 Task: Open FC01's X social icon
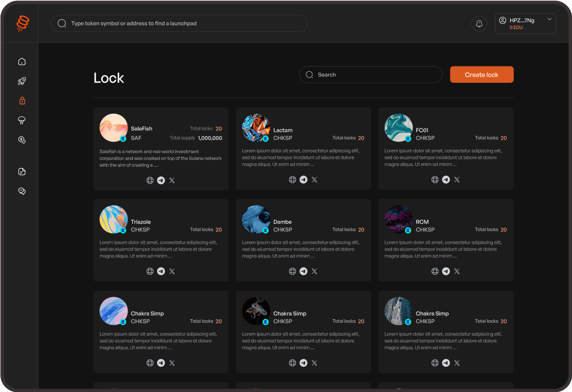click(457, 179)
